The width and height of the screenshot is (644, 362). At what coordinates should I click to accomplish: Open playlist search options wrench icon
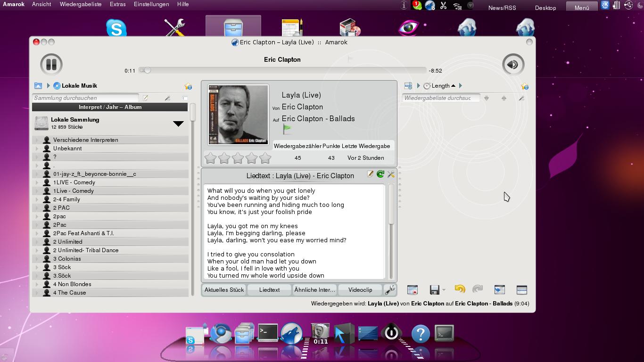point(521,98)
